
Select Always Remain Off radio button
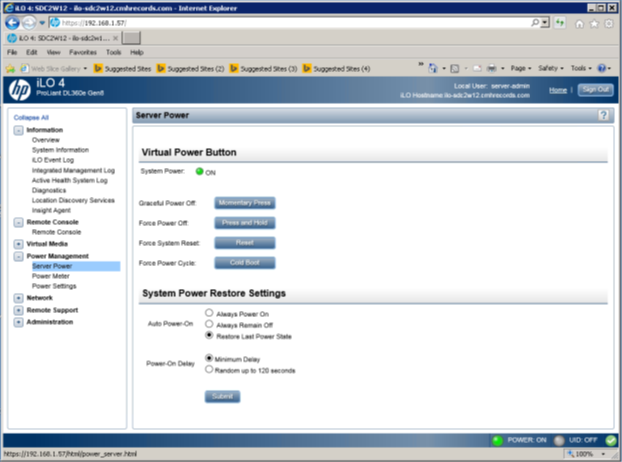click(209, 324)
